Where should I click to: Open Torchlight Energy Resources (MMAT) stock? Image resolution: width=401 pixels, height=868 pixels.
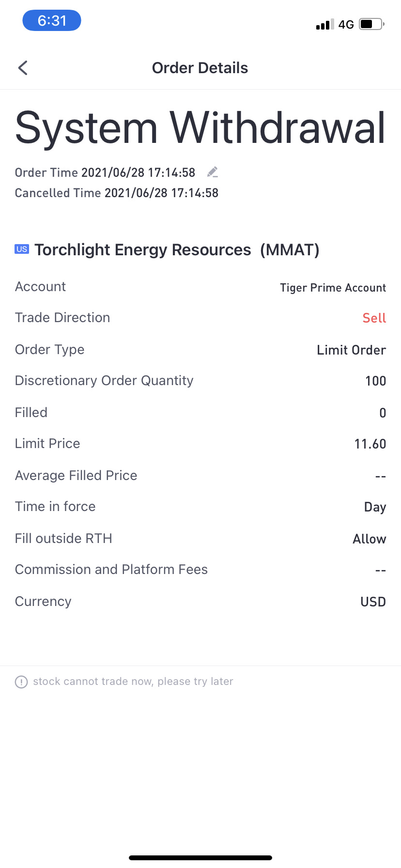point(177,250)
